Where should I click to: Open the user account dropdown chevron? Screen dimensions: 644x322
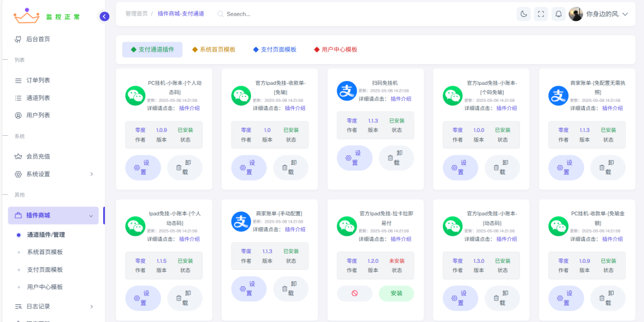[625, 14]
